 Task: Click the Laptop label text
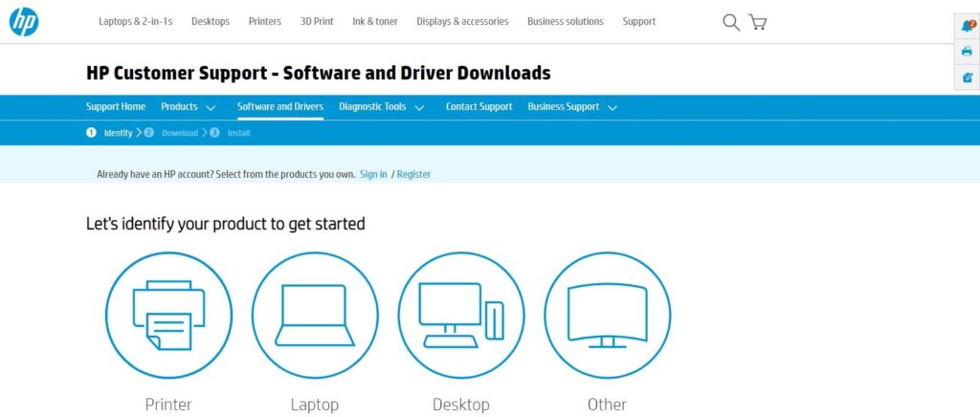point(315,405)
